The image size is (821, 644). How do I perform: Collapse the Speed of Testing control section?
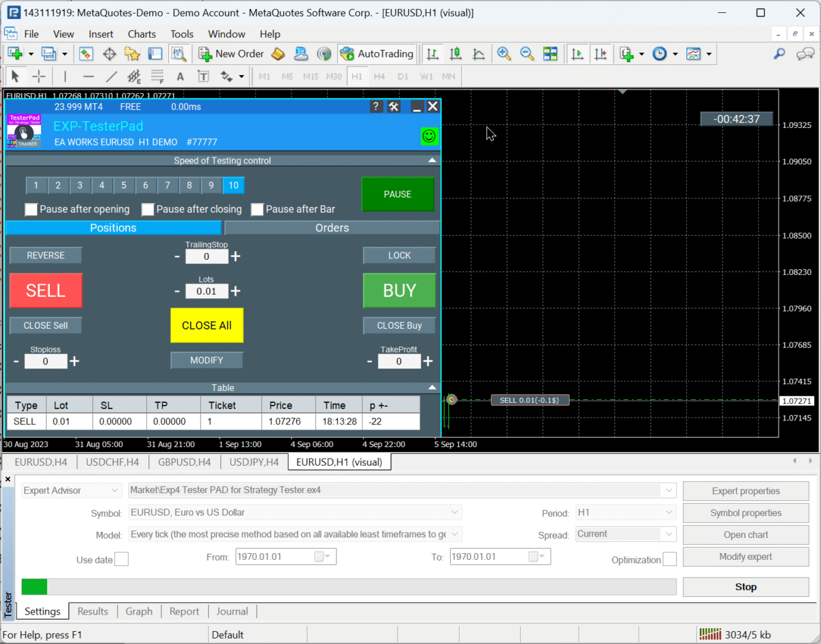click(431, 161)
